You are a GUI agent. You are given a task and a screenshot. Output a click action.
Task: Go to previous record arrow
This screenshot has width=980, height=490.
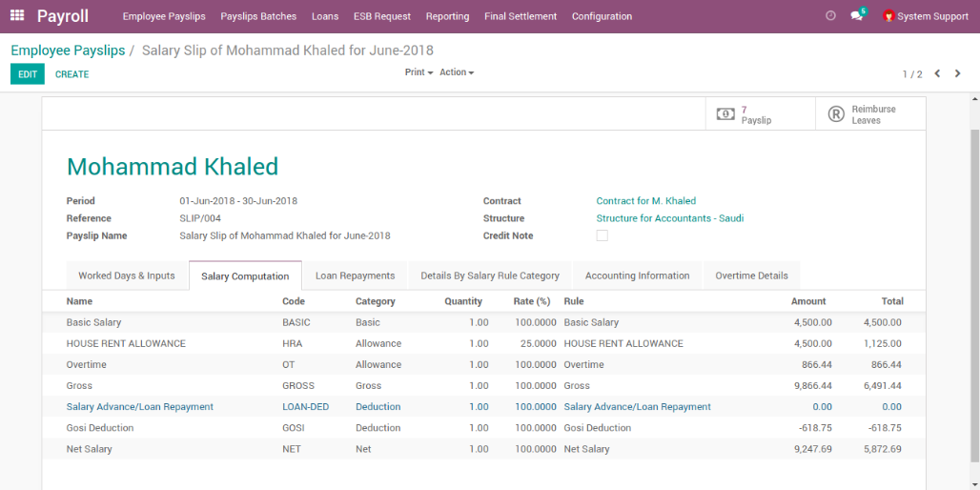[x=937, y=73]
